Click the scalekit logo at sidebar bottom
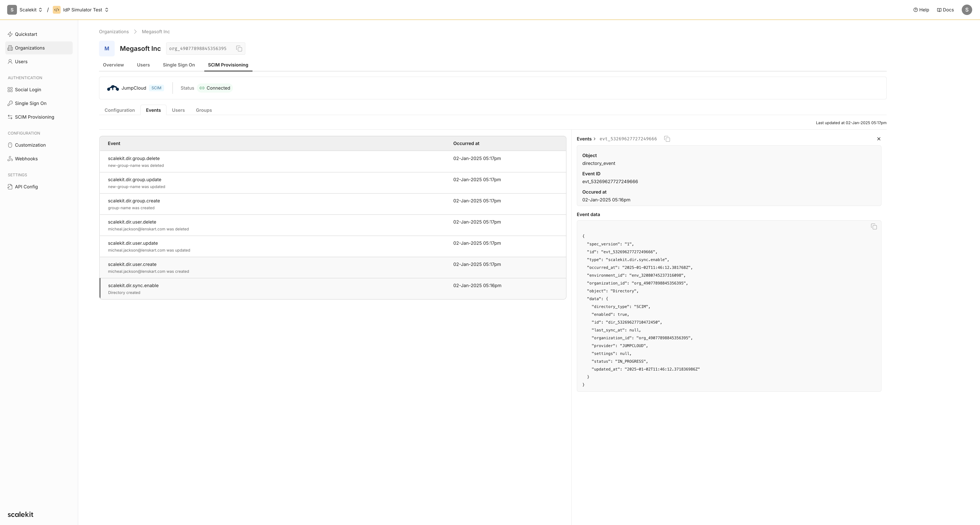Screen dimensions: 980x525 coord(21,515)
